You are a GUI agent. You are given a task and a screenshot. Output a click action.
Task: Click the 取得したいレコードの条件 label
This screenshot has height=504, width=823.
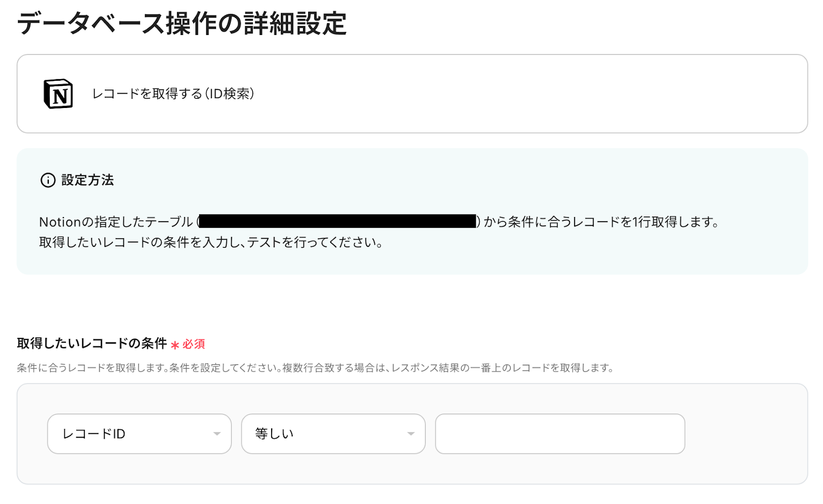pyautogui.click(x=92, y=344)
